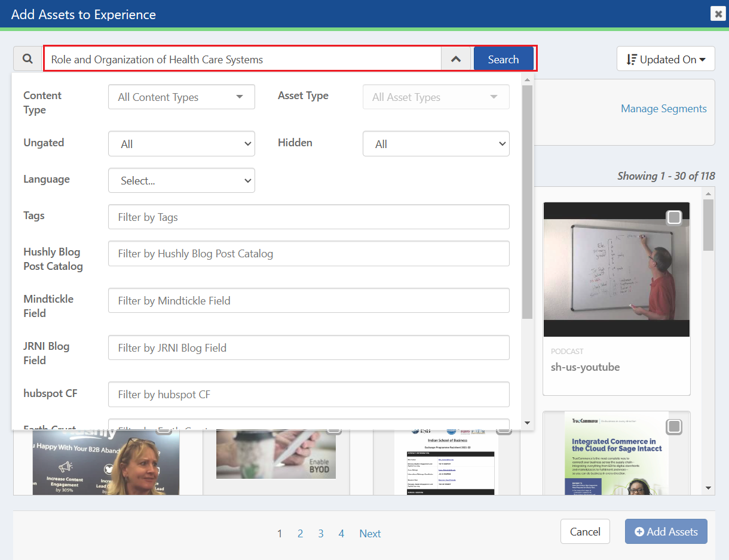The image size is (729, 560).
Task: Close the Add Assets dialog
Action: coord(718,14)
